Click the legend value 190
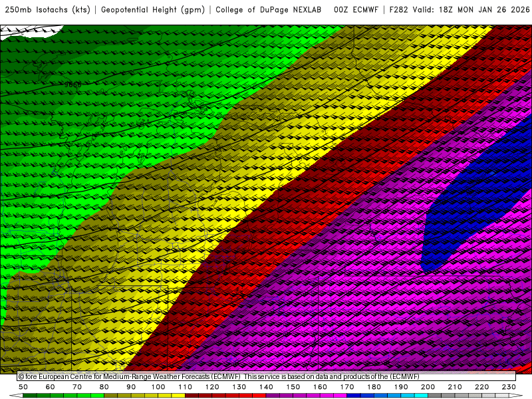532x399 pixels. 401,387
